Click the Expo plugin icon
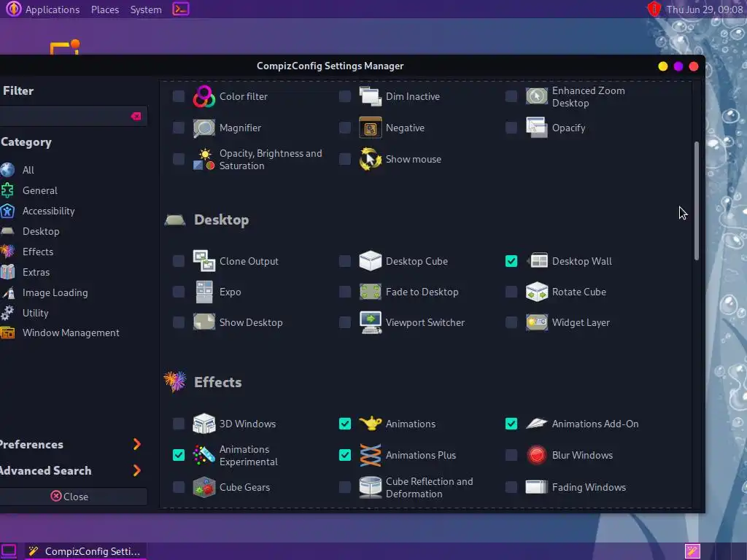 click(x=204, y=292)
